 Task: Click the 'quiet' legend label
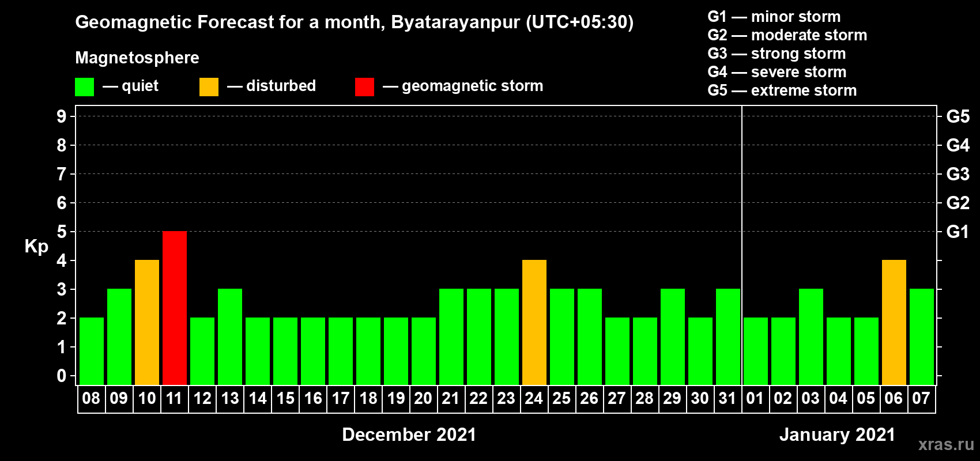[x=140, y=86]
